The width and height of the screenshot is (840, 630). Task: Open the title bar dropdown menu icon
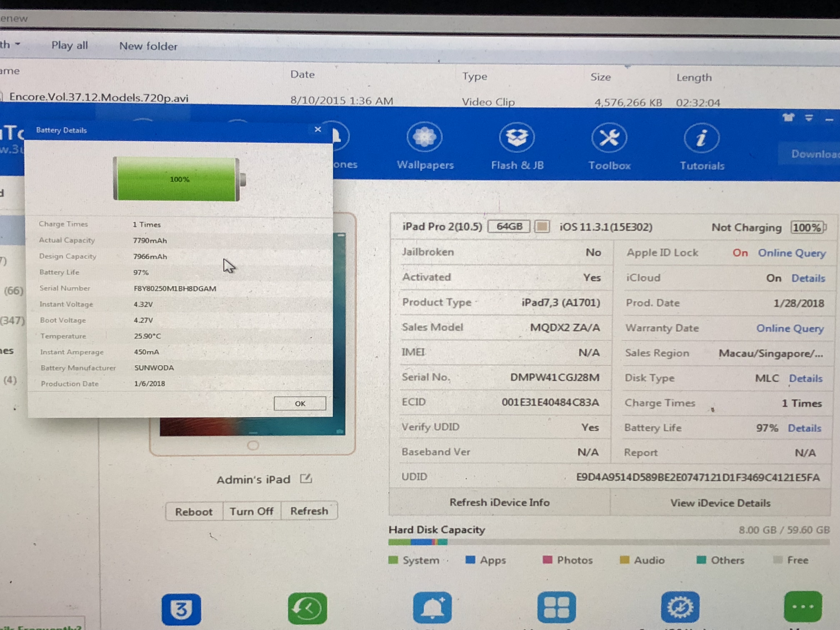tap(809, 118)
